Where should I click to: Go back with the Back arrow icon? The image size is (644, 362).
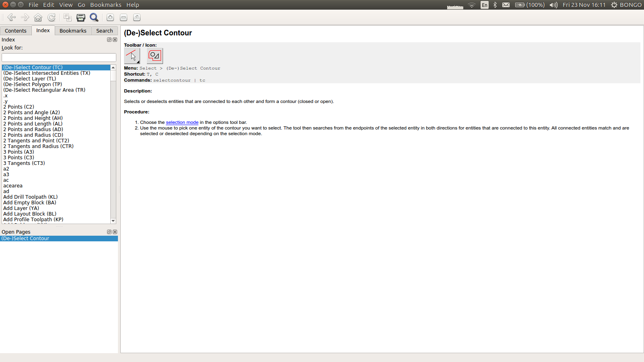click(x=12, y=17)
